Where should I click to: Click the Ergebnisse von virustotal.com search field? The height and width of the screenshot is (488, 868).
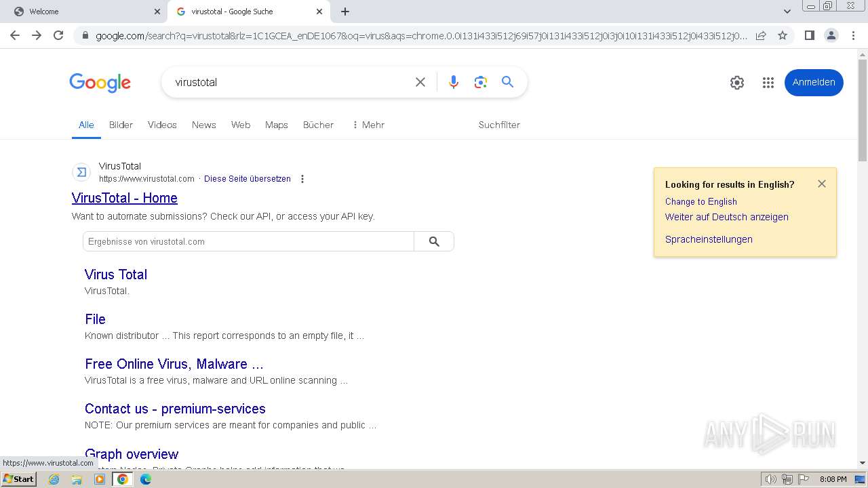pos(248,241)
